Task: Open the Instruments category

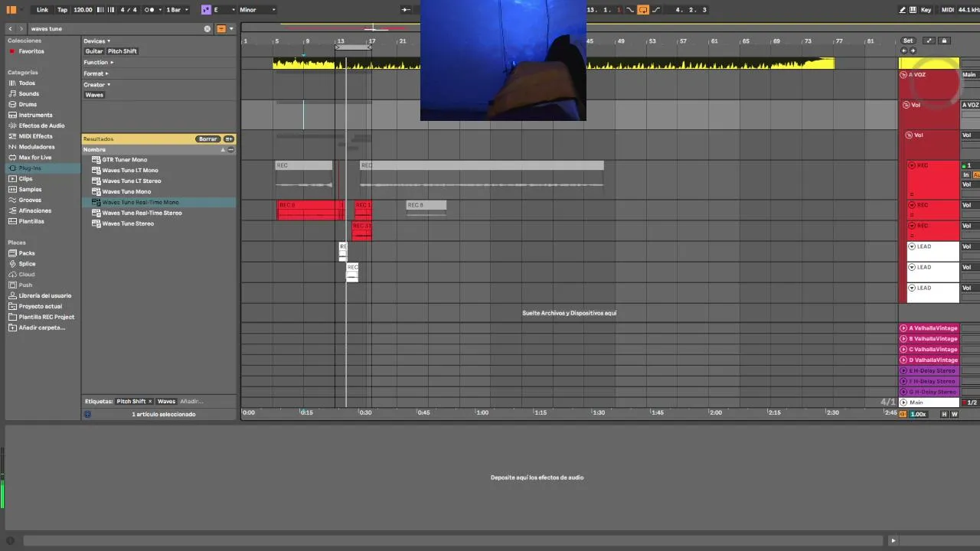Action: coord(35,115)
